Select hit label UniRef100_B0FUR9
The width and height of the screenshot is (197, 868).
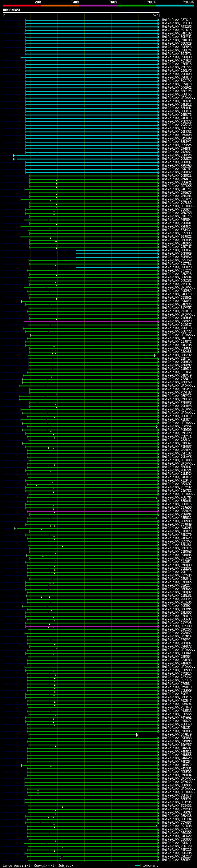177,253
